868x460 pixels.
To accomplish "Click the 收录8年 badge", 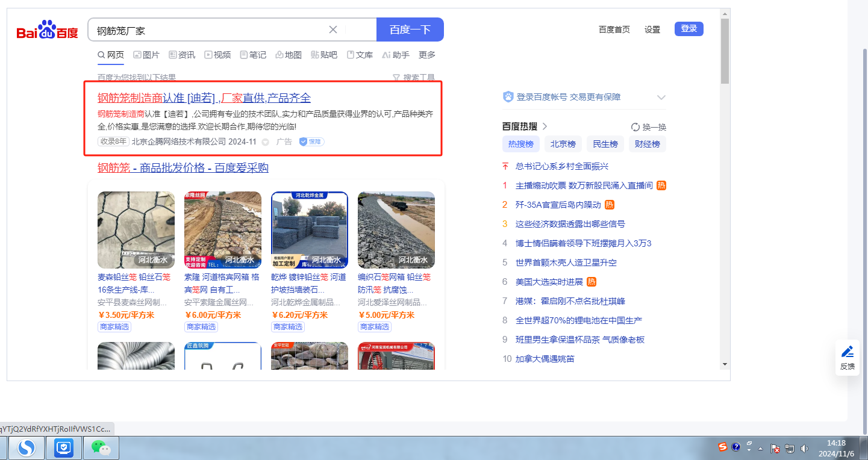I will coord(113,141).
